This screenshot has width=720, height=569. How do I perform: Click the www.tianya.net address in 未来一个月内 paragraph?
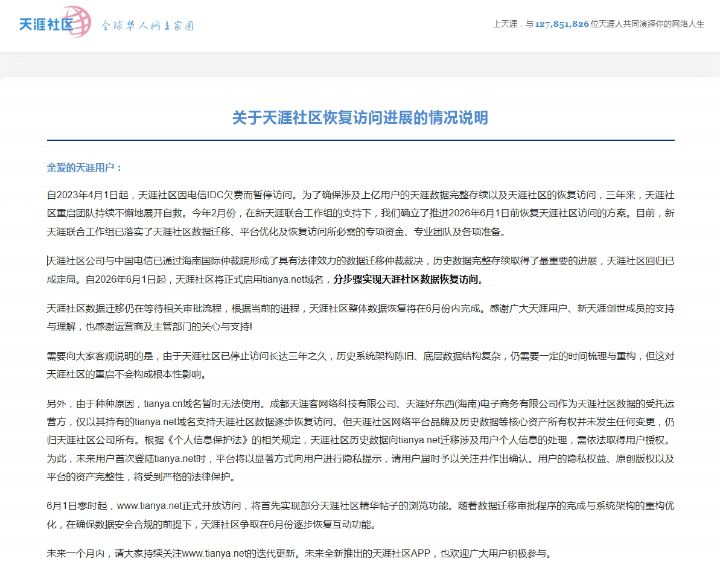(215, 553)
